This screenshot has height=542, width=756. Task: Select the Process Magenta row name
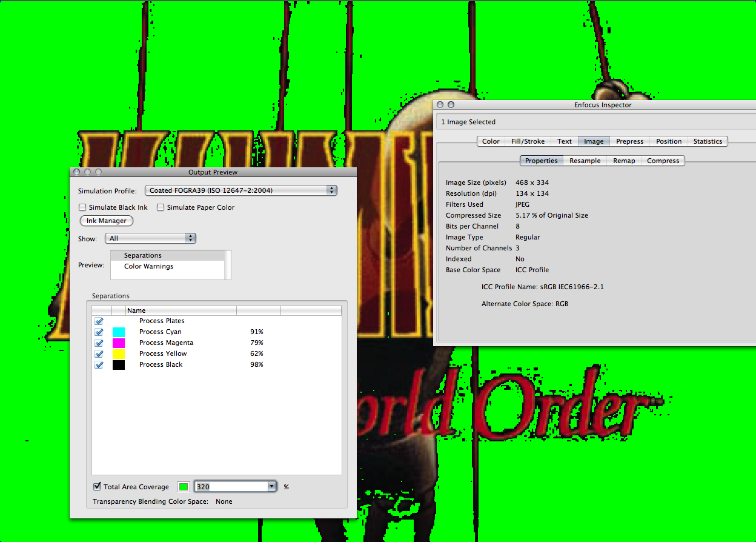click(166, 343)
